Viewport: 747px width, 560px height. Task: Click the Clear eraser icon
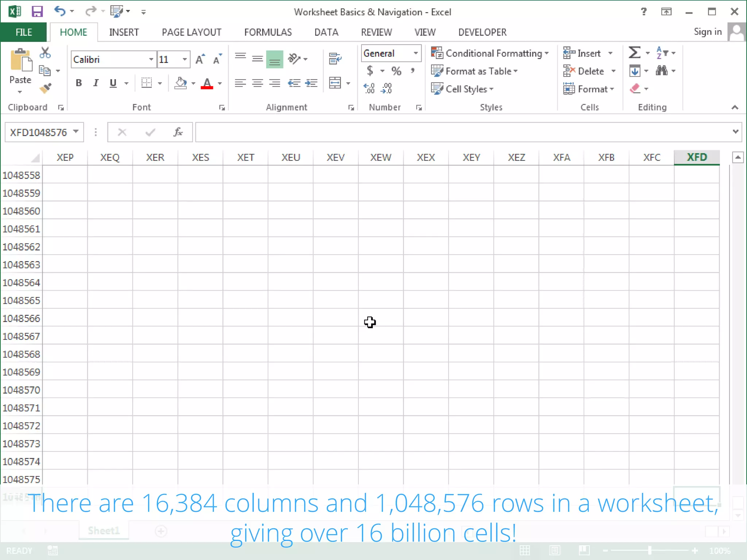point(635,89)
